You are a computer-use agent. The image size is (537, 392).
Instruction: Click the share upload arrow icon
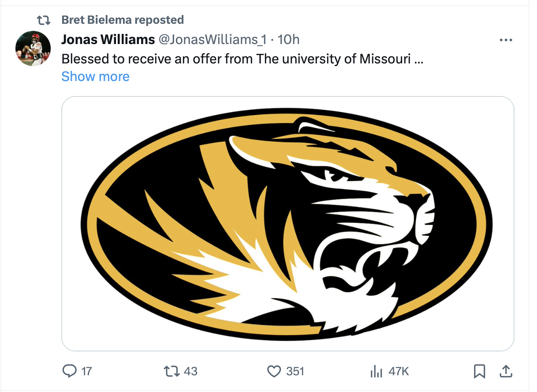tap(505, 371)
